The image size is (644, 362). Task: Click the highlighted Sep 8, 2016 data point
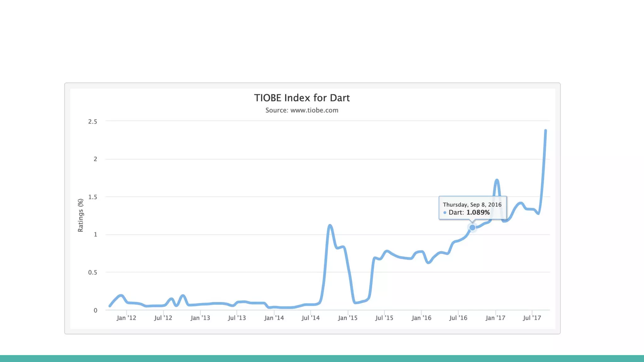pyautogui.click(x=472, y=228)
